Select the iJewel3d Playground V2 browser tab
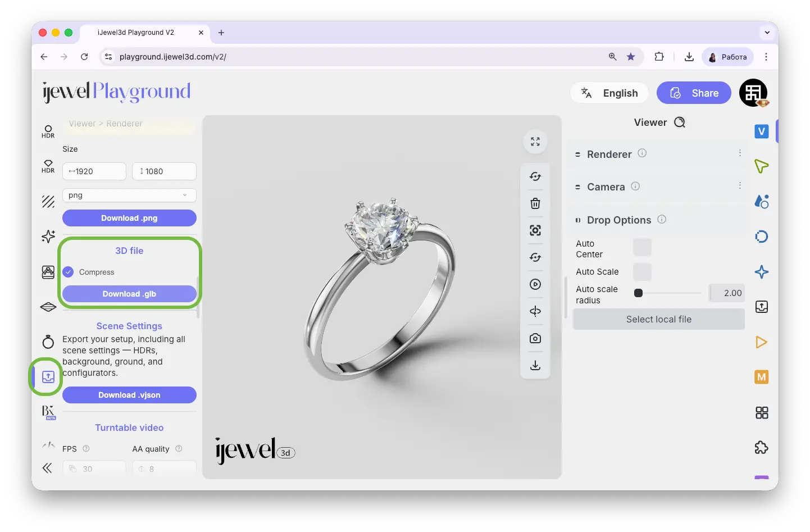This screenshot has width=810, height=532. (144, 33)
